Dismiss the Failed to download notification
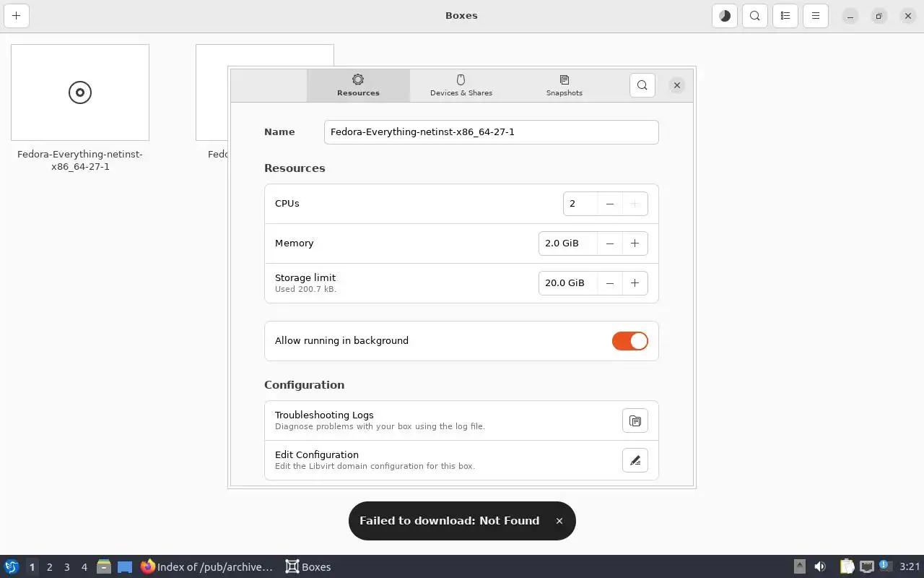924x578 pixels. point(559,521)
